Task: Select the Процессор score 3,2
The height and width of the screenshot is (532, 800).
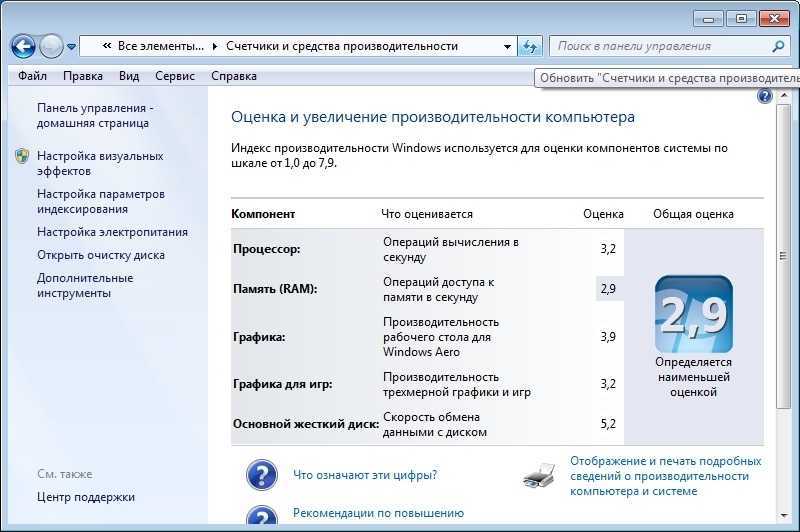Action: (x=608, y=249)
